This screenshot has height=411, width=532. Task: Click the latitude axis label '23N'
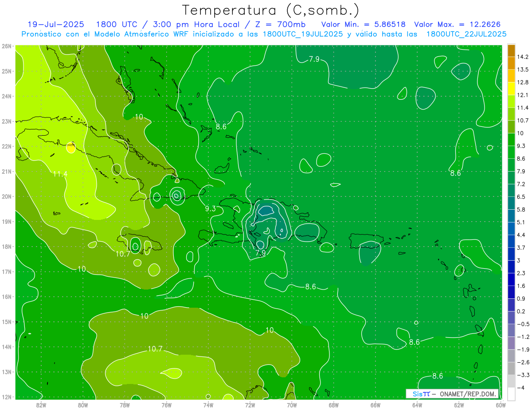point(6,121)
